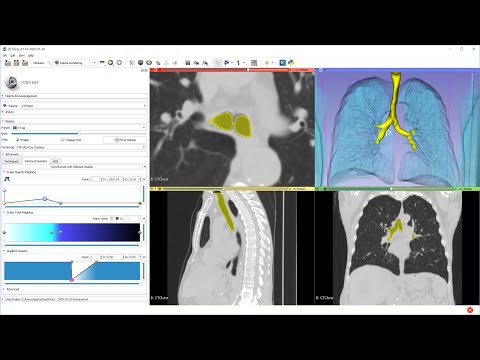
Task: Click the Load DICOM Data icon
Action: [x=16, y=63]
